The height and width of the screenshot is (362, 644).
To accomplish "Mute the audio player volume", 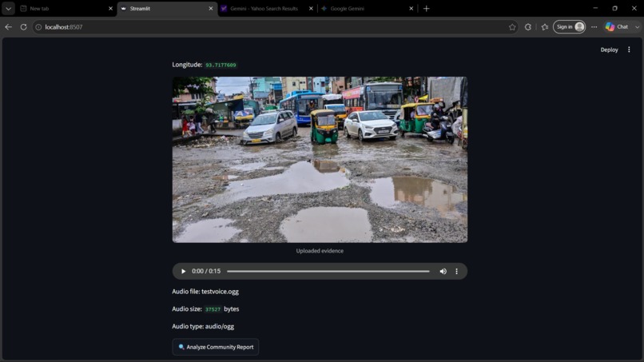I will click(443, 271).
